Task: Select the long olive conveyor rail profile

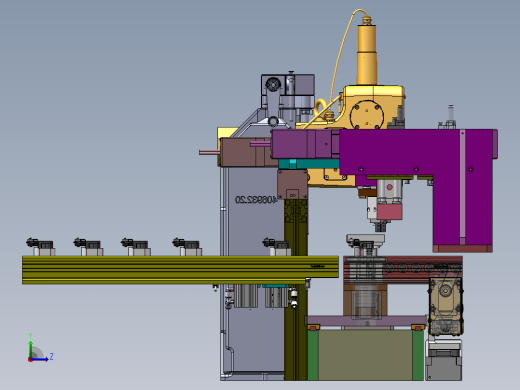Action: click(x=180, y=270)
